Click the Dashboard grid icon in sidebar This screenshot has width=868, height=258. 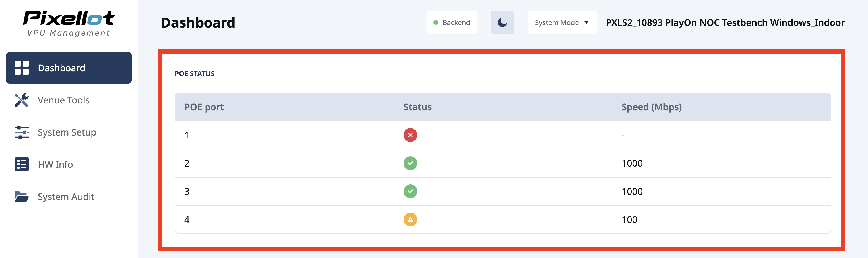[x=22, y=68]
